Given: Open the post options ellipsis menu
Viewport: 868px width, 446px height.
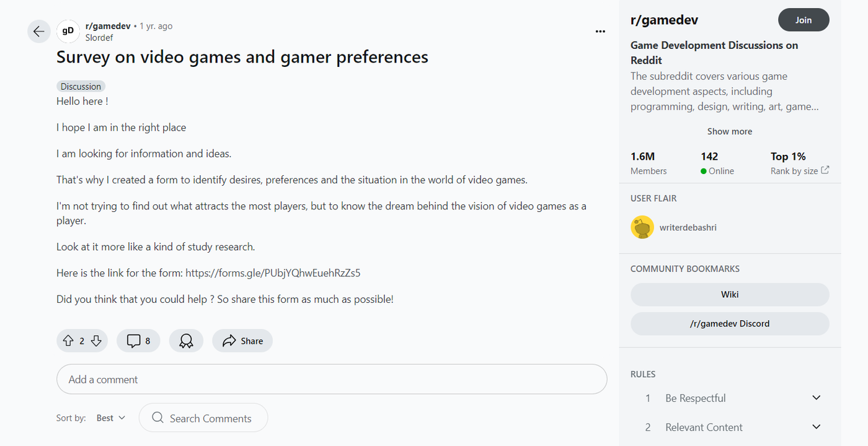Looking at the screenshot, I should (x=600, y=32).
